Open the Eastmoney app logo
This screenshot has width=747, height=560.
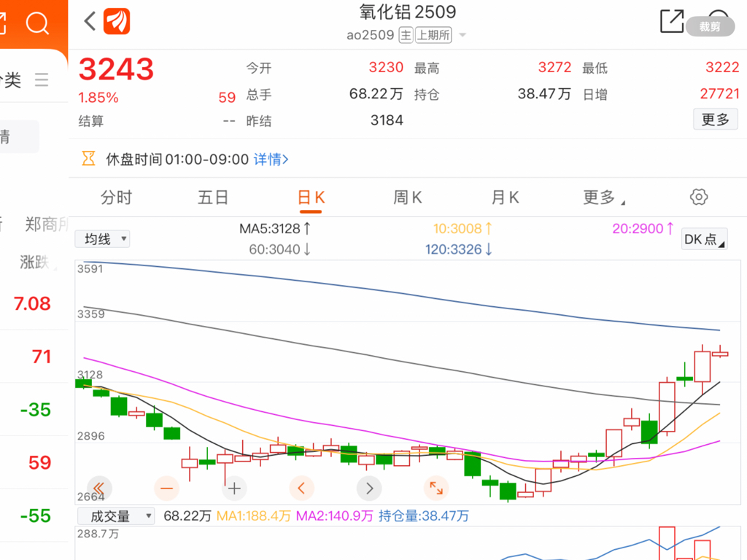pyautogui.click(x=117, y=21)
